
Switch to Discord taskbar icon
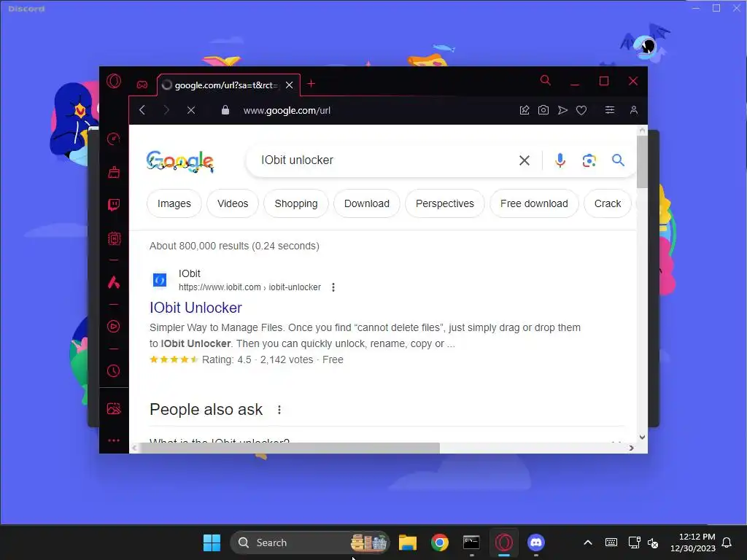click(x=536, y=542)
